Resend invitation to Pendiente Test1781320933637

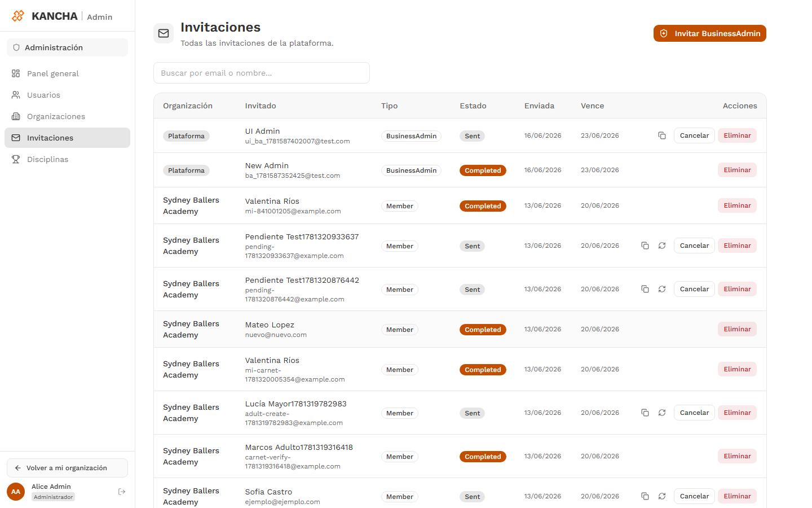point(662,246)
